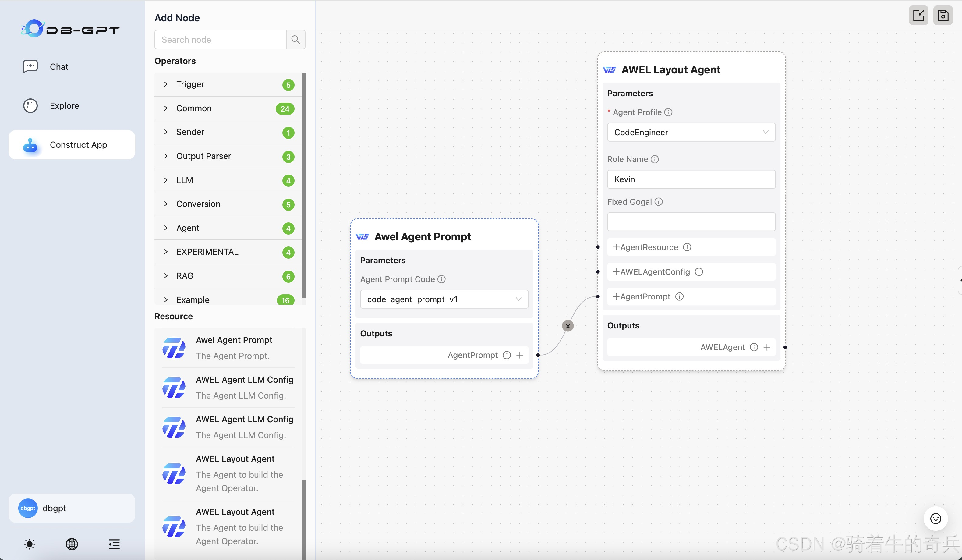Open the Agent Profile CodeEngineer dropdown
962x560 pixels.
pyautogui.click(x=691, y=133)
